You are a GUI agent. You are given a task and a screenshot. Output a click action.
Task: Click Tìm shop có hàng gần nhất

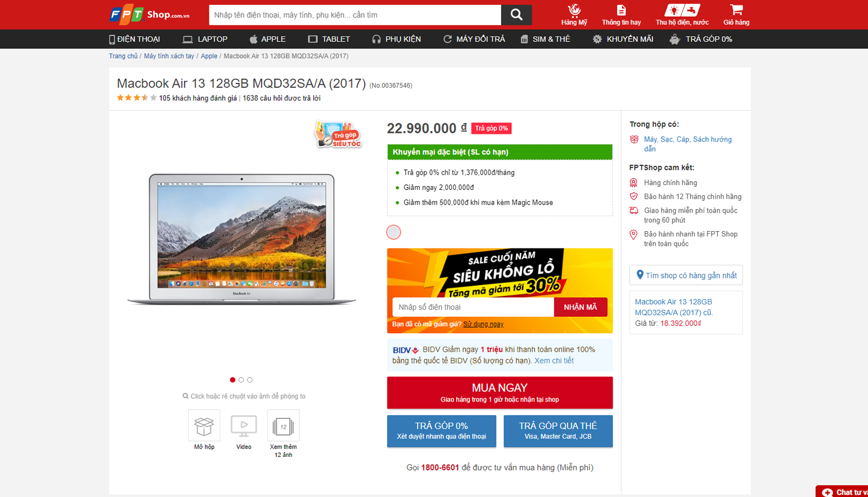pos(686,275)
